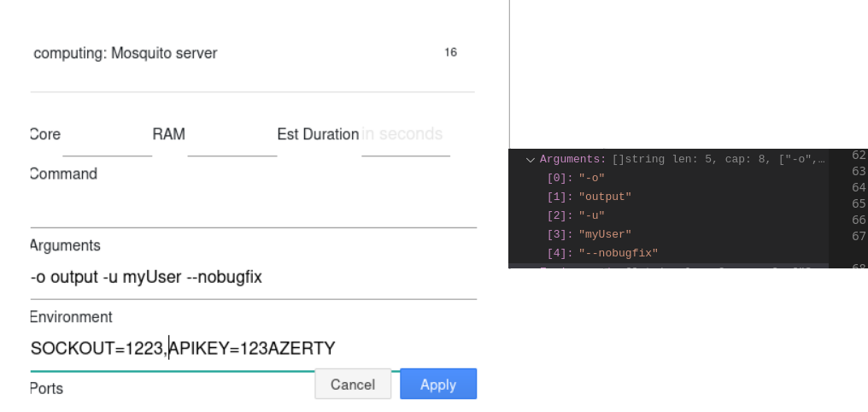This screenshot has height=412, width=868.
Task: Click the Apply button
Action: [437, 385]
